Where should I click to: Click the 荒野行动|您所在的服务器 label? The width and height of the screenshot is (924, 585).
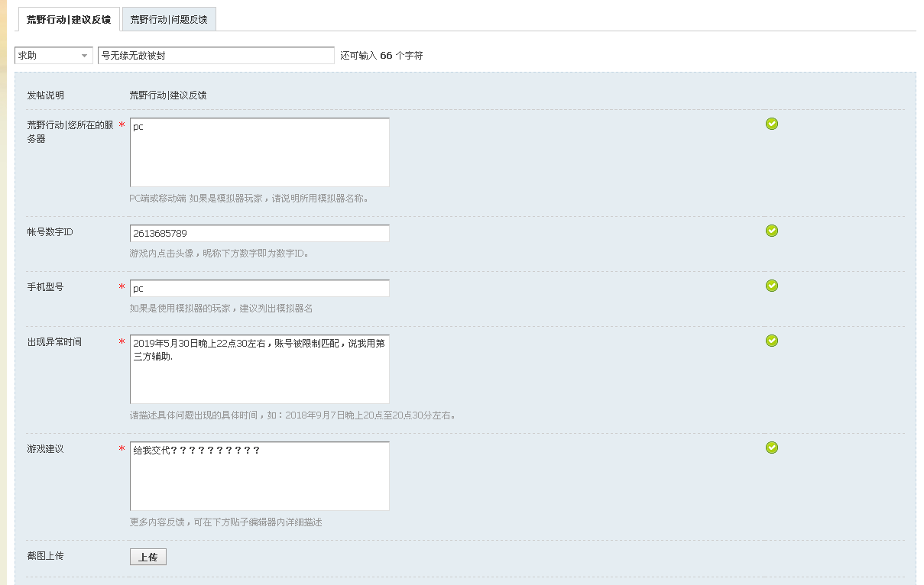click(x=70, y=132)
